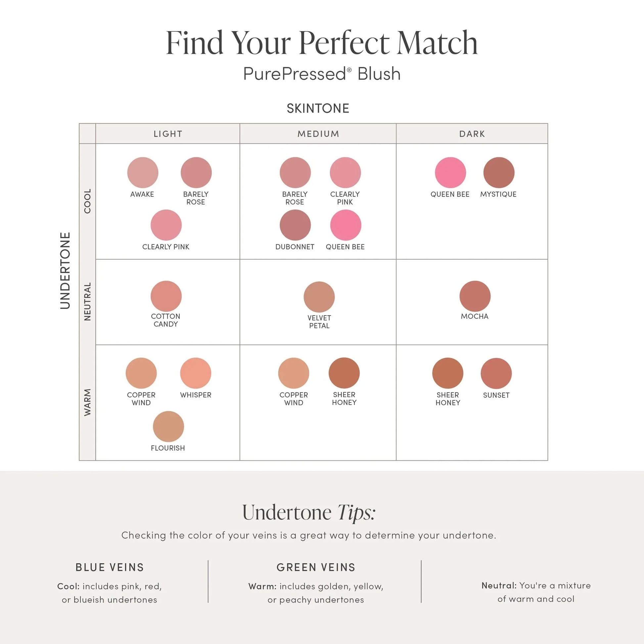644x644 pixels.
Task: Click the Awake blush swatch
Action: [143, 173]
